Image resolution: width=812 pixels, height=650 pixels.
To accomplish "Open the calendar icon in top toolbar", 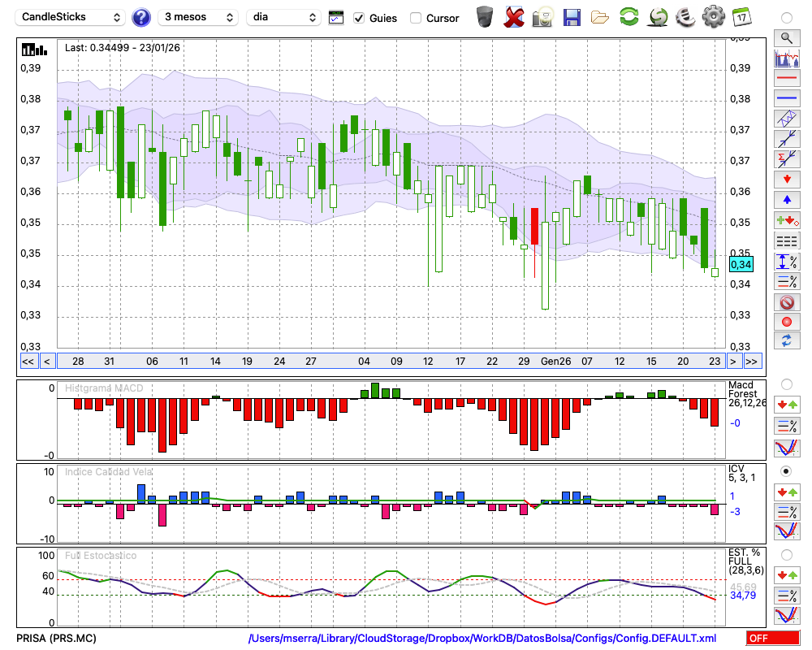I will (x=741, y=17).
